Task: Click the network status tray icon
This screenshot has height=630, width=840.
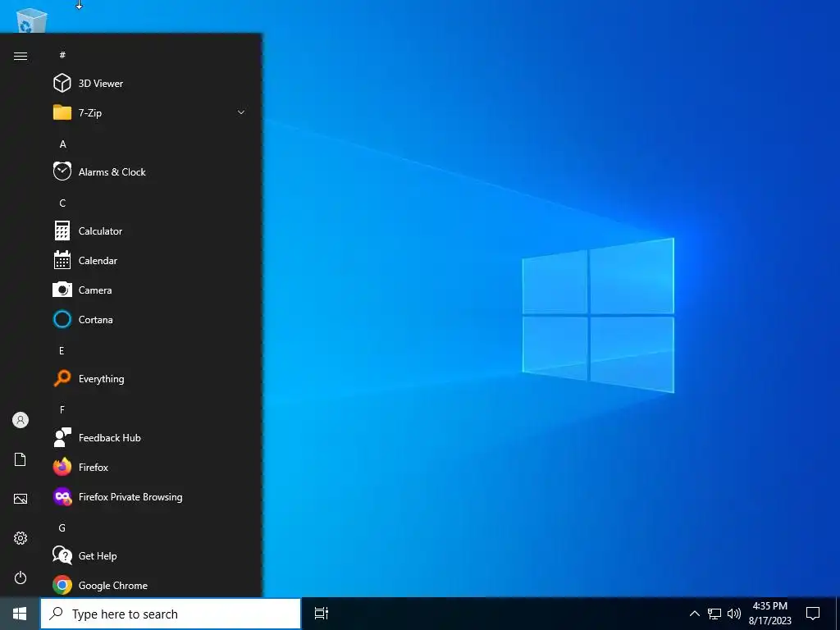Action: click(714, 614)
